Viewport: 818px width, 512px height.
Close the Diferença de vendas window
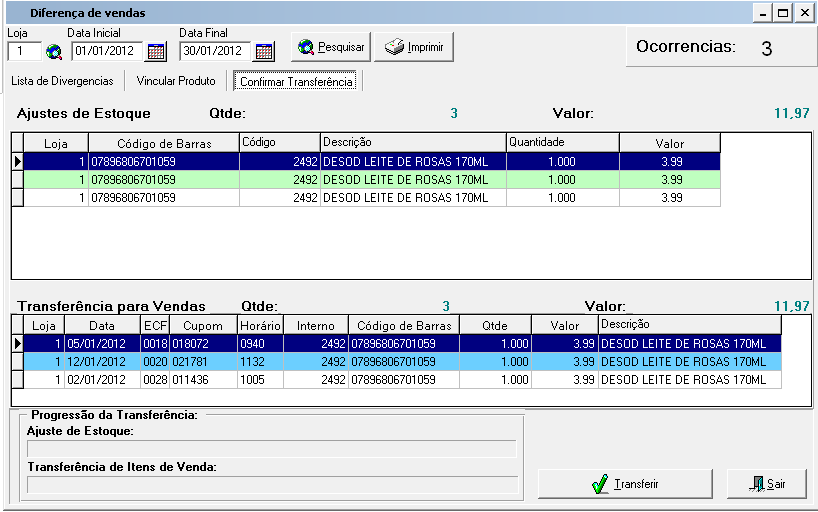pyautogui.click(x=804, y=13)
